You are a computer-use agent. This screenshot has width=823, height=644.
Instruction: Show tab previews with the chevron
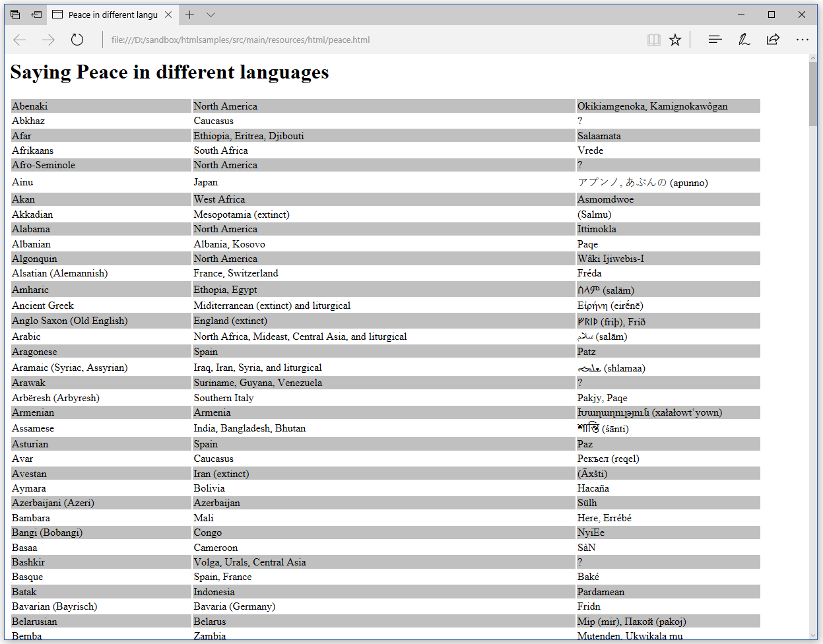(x=211, y=15)
